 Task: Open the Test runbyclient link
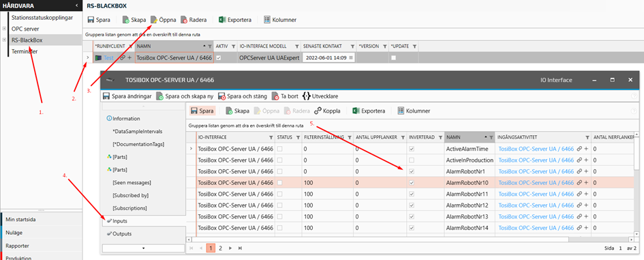pyautogui.click(x=108, y=58)
